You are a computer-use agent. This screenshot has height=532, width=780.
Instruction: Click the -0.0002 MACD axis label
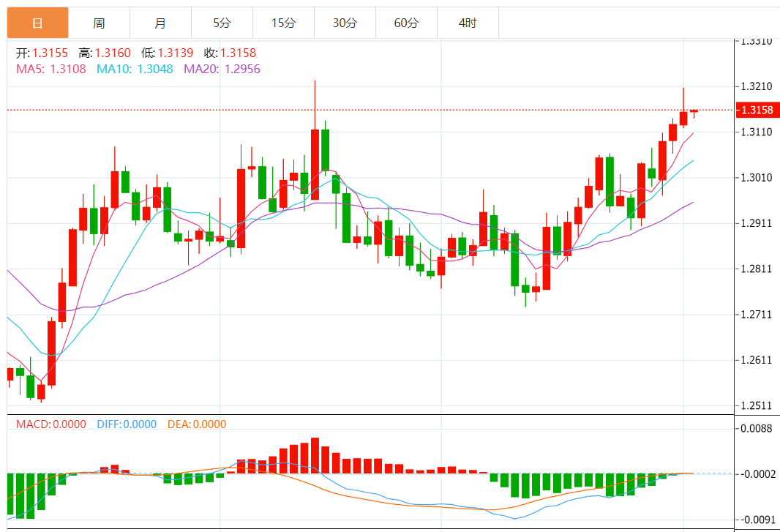click(x=757, y=474)
